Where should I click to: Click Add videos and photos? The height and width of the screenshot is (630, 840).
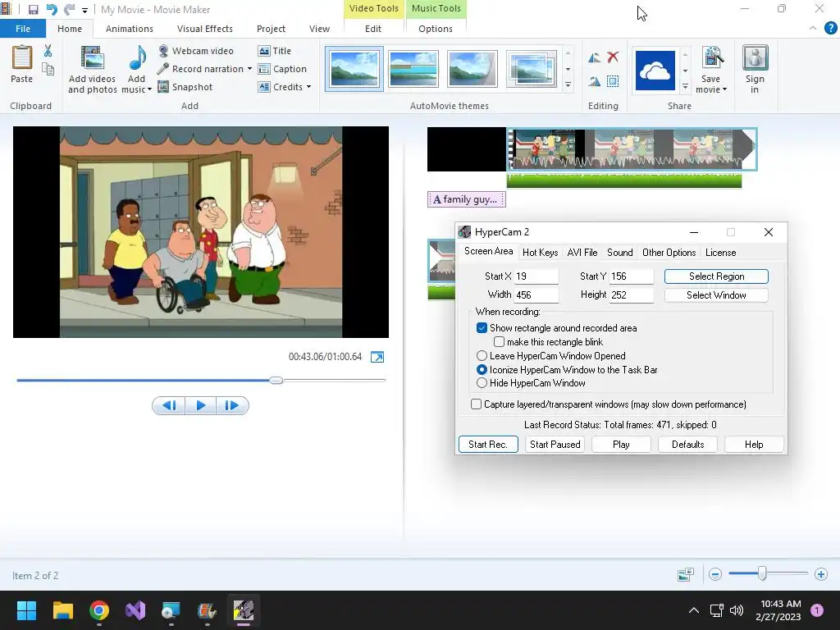click(x=92, y=70)
